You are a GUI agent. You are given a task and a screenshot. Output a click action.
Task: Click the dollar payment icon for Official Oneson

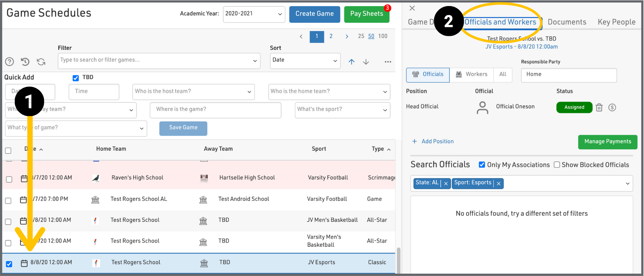pyautogui.click(x=612, y=107)
